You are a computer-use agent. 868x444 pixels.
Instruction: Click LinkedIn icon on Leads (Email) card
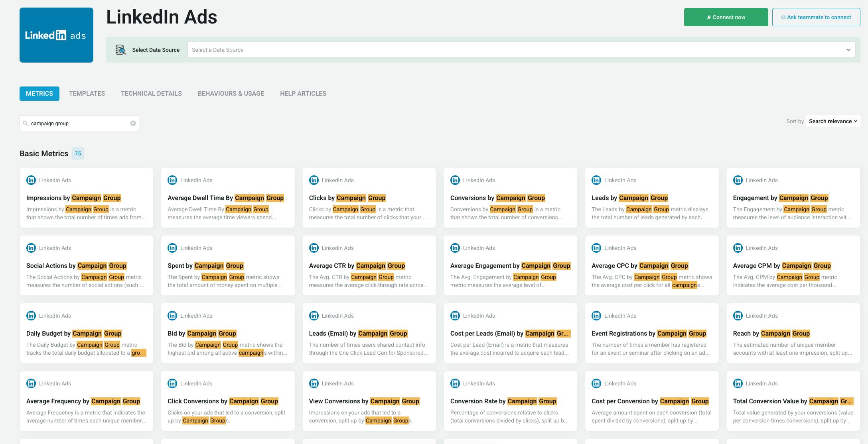pyautogui.click(x=314, y=316)
